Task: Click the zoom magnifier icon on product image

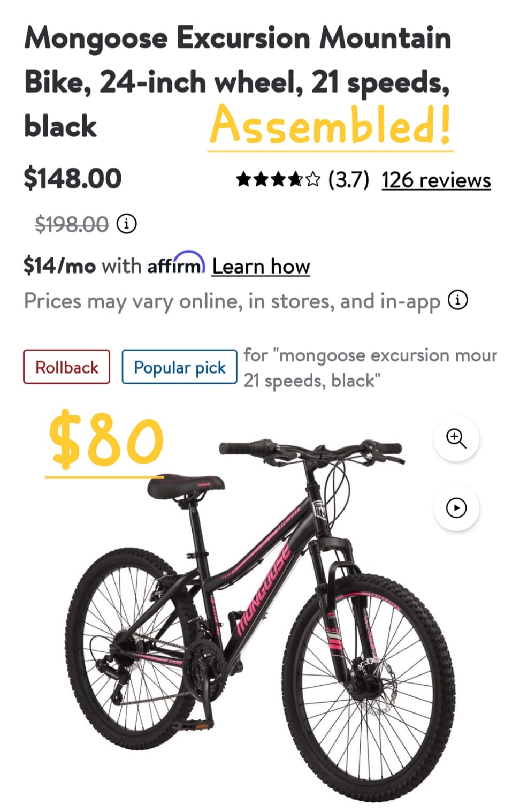Action: point(456,438)
